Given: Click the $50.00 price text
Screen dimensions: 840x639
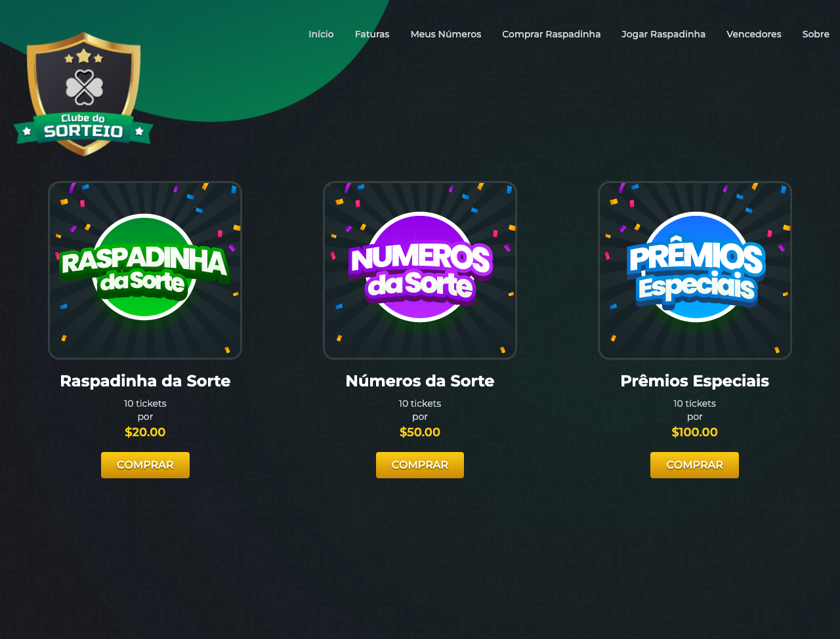Looking at the screenshot, I should pyautogui.click(x=420, y=432).
